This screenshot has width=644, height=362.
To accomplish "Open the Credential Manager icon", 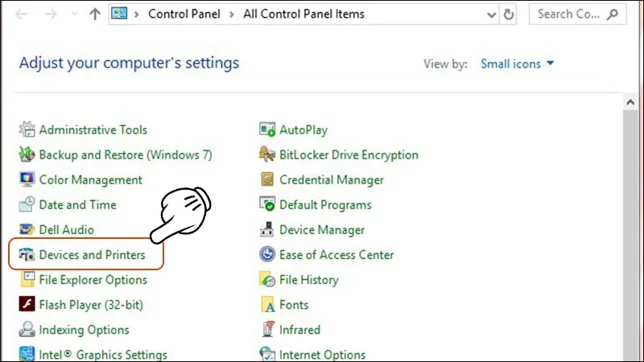I will click(x=267, y=179).
